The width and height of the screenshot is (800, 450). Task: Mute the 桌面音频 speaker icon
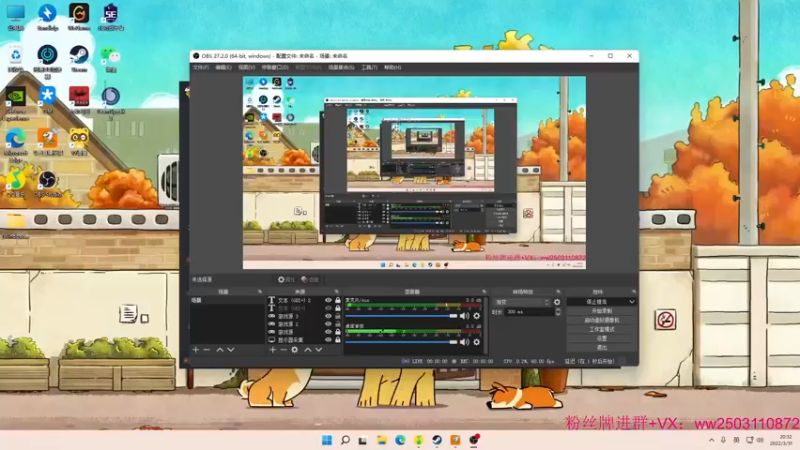point(464,342)
